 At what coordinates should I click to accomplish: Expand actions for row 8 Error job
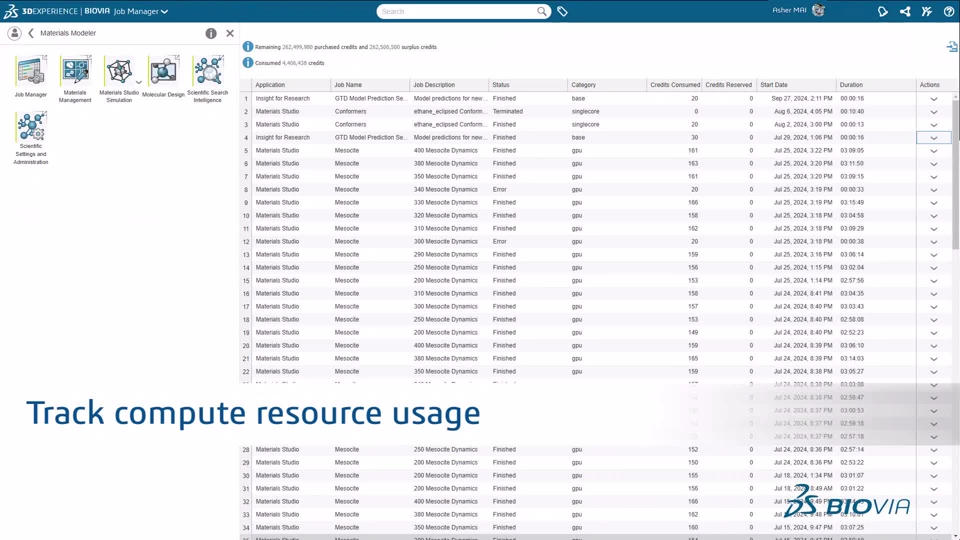click(934, 190)
